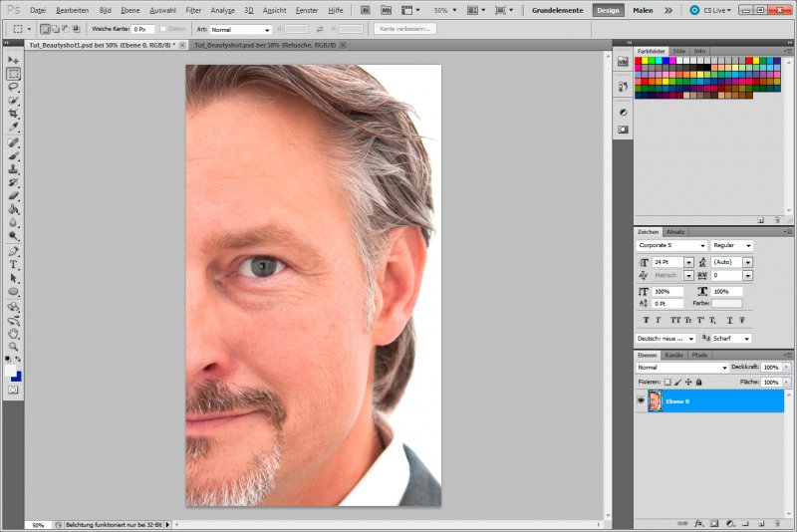Select the Crop tool
The width and height of the screenshot is (797, 532).
(x=13, y=114)
